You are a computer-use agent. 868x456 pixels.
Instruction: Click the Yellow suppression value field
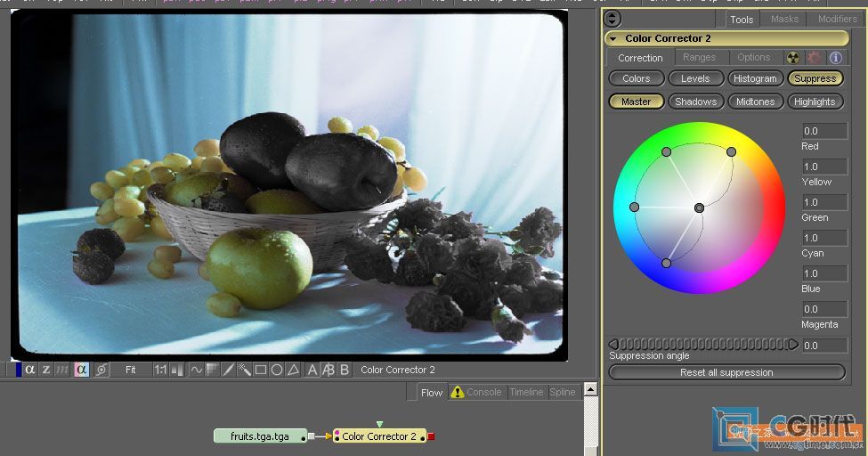824,167
